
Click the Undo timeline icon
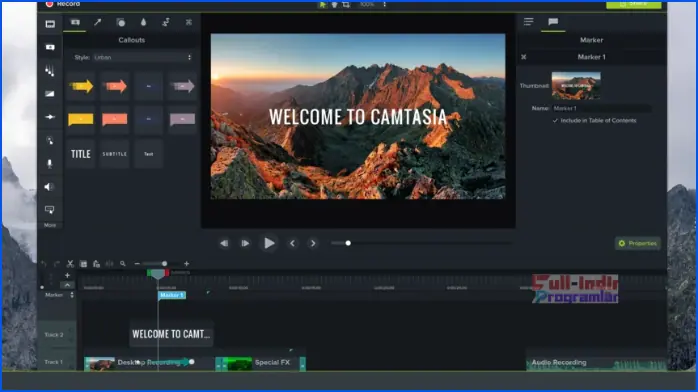tap(43, 264)
